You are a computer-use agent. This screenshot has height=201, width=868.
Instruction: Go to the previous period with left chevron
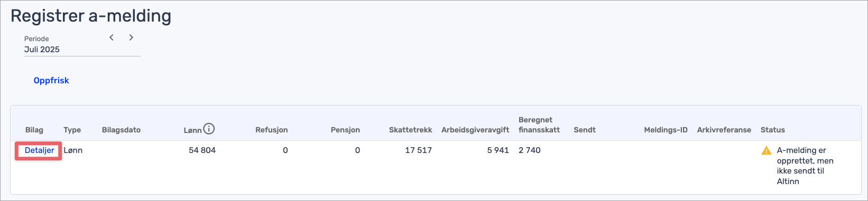[112, 37]
